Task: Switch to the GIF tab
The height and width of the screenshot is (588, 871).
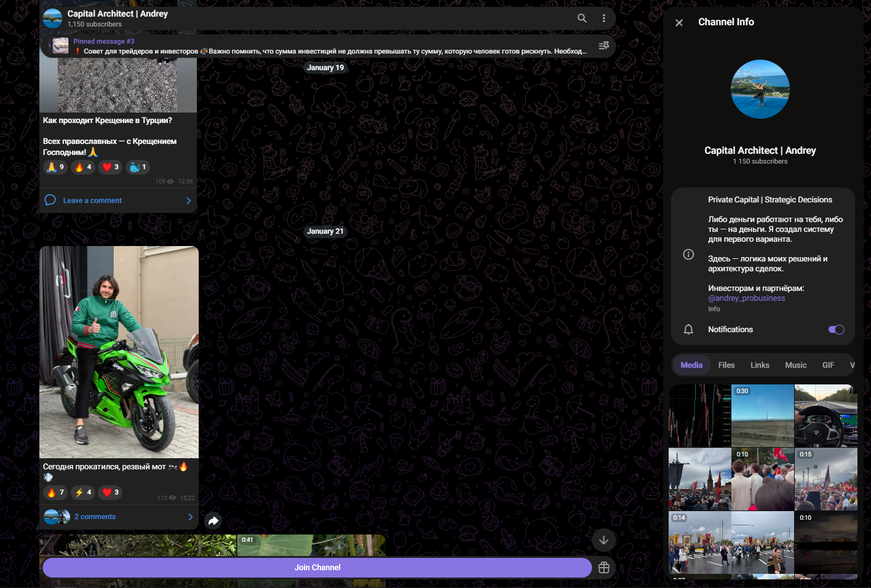Action: (x=829, y=365)
